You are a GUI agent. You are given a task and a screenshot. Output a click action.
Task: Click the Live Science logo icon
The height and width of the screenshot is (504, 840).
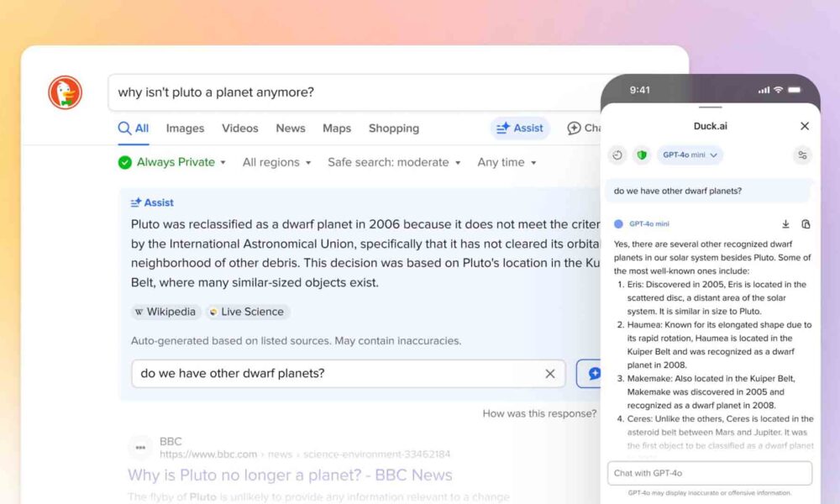point(213,312)
